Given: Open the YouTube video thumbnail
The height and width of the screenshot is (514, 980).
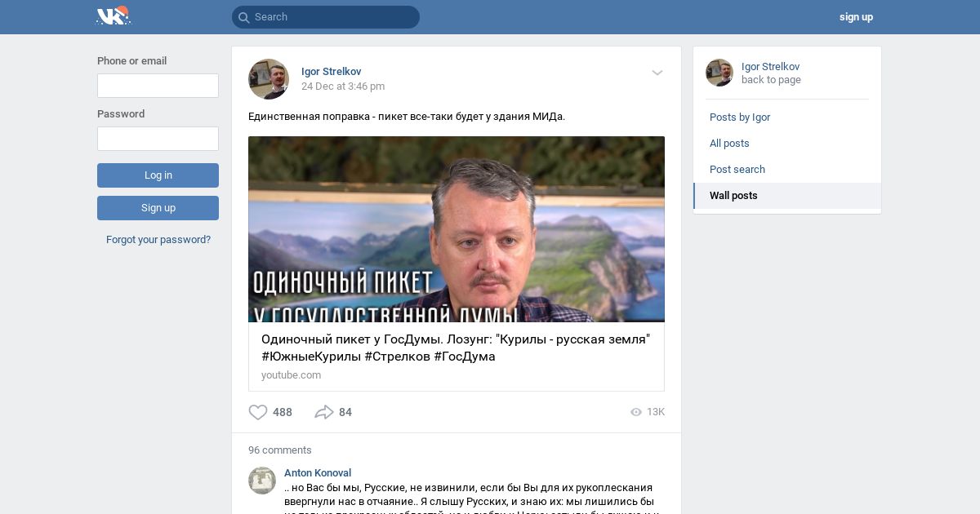Looking at the screenshot, I should click(x=457, y=229).
